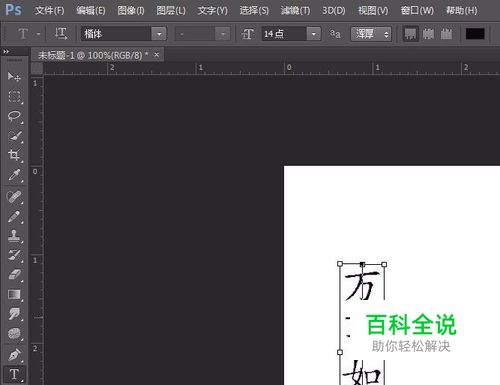Viewport: 500px width, 385px height.
Task: Expand the toolbox double-arrow
Action: point(6,51)
